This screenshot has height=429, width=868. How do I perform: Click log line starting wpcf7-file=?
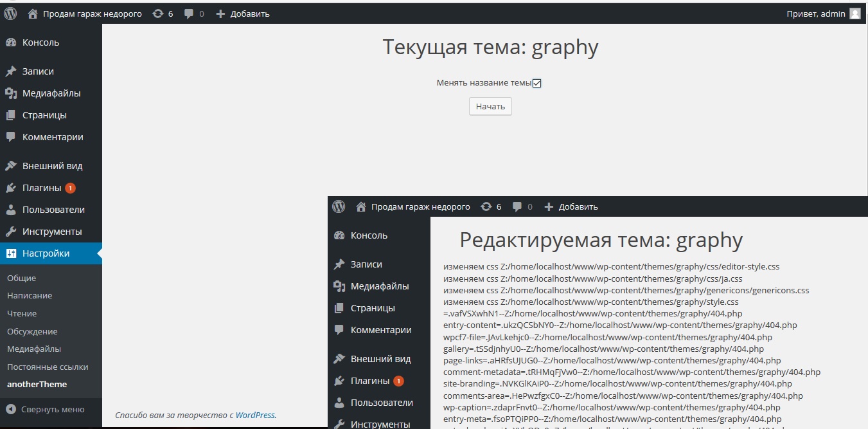(608, 337)
